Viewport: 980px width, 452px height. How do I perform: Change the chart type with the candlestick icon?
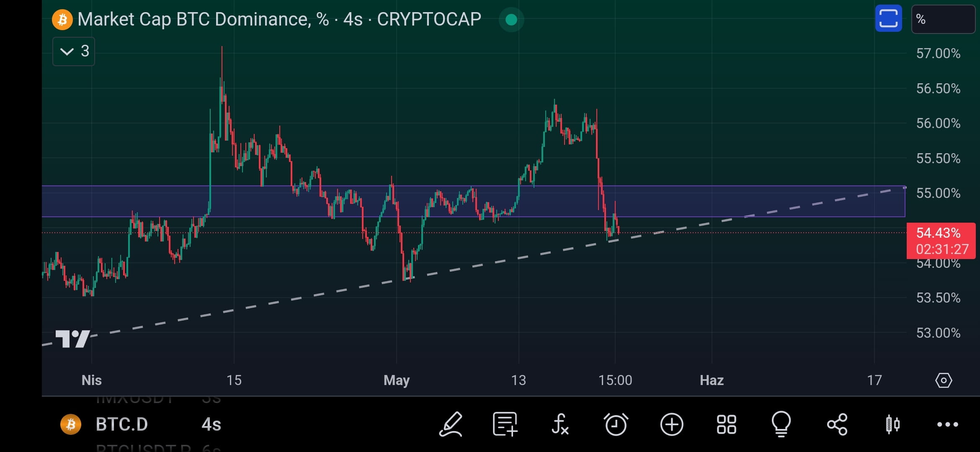(x=892, y=424)
